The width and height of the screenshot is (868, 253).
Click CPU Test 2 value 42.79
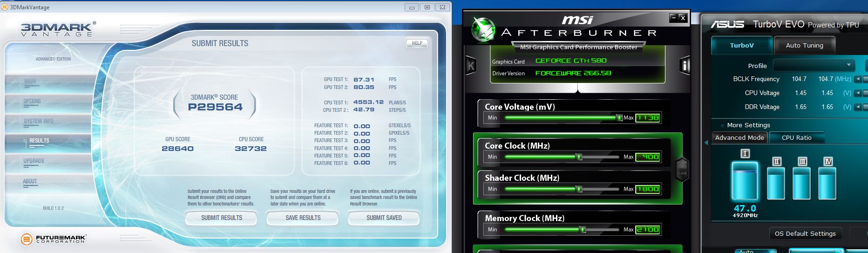[x=364, y=109]
